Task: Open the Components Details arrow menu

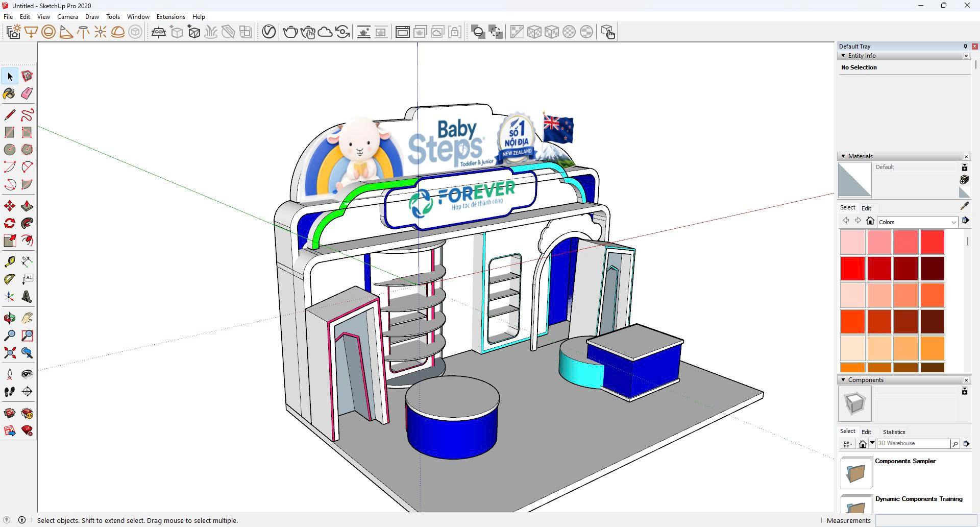Action: [x=966, y=444]
